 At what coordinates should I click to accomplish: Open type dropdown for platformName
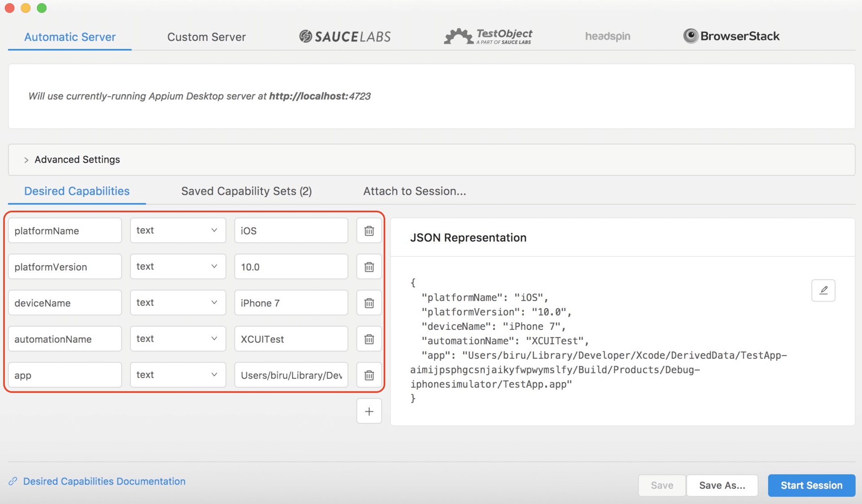[x=178, y=230]
